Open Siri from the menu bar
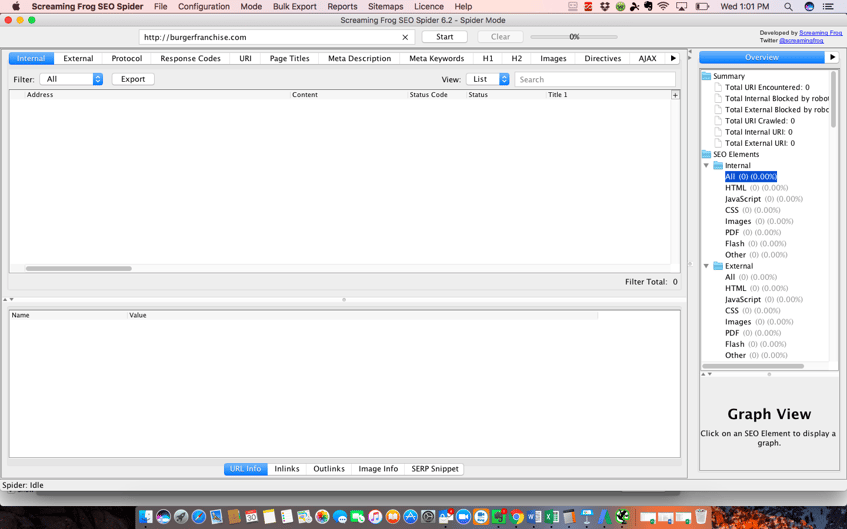 (x=809, y=7)
